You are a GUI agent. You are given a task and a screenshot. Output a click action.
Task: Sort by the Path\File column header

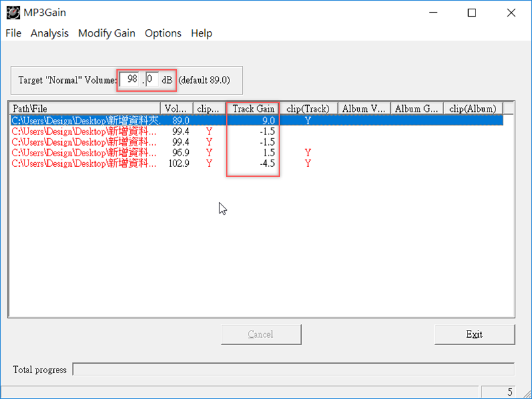pos(85,108)
